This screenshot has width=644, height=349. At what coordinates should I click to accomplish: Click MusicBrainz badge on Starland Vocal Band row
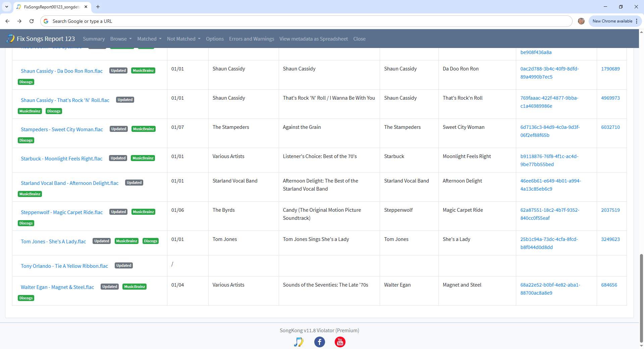[x=30, y=194]
